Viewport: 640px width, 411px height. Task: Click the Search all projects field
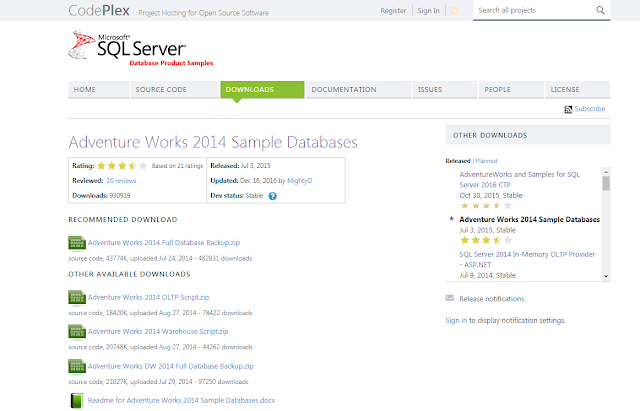pyautogui.click(x=535, y=10)
